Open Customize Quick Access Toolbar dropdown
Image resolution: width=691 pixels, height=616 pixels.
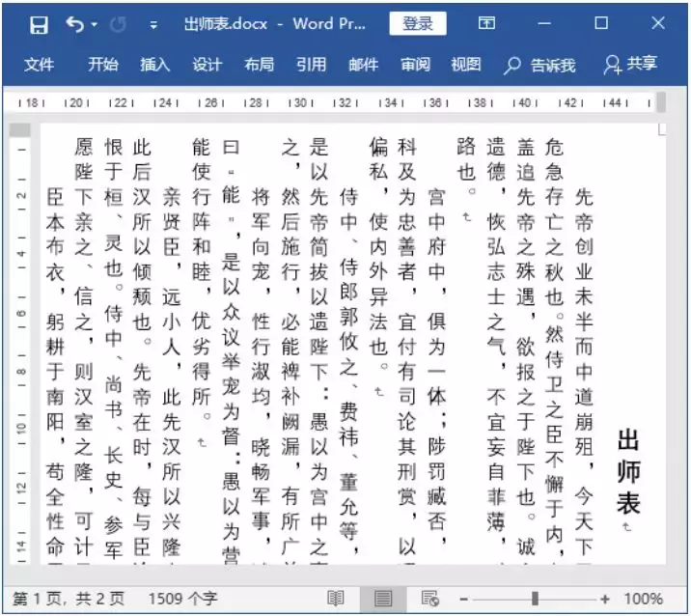coord(152,25)
